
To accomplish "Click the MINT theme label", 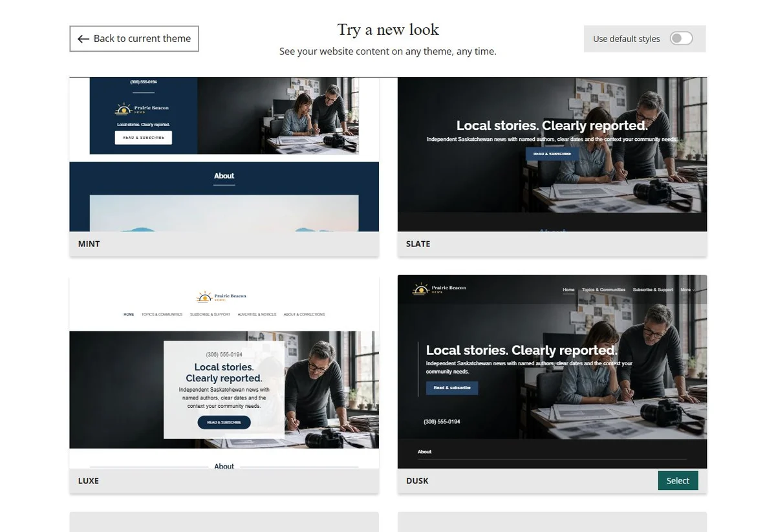I will point(89,244).
